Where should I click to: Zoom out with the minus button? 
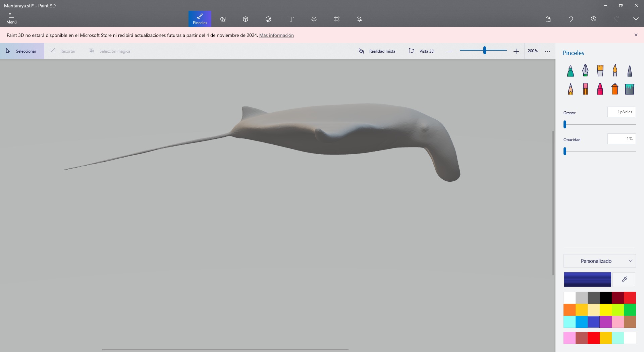[x=450, y=51]
